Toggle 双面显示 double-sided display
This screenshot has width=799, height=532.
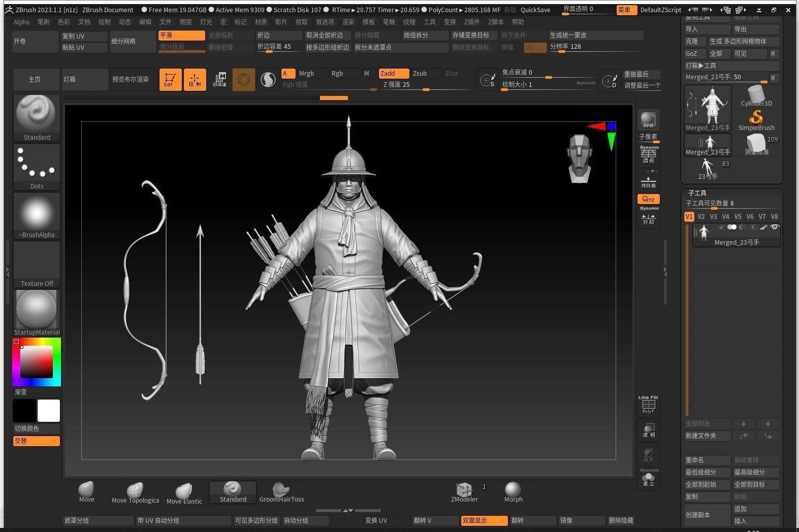tap(484, 521)
